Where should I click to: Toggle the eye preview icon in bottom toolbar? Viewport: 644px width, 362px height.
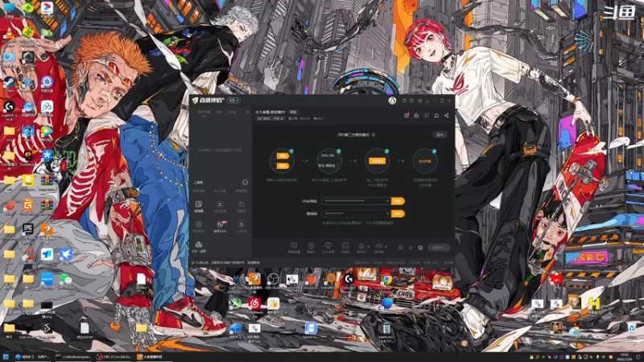pos(411,248)
